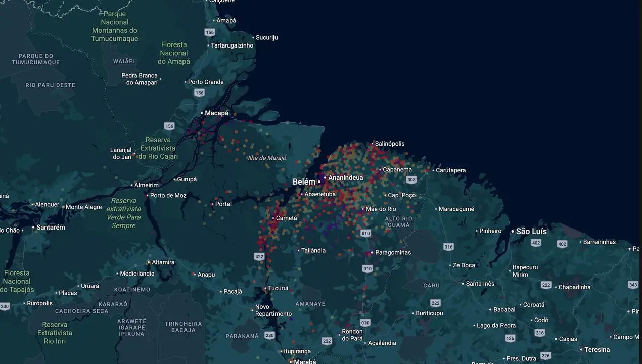Viewport: 642px width, 364px height.
Task: Click the Porto de Moz label
Action: 168,196
